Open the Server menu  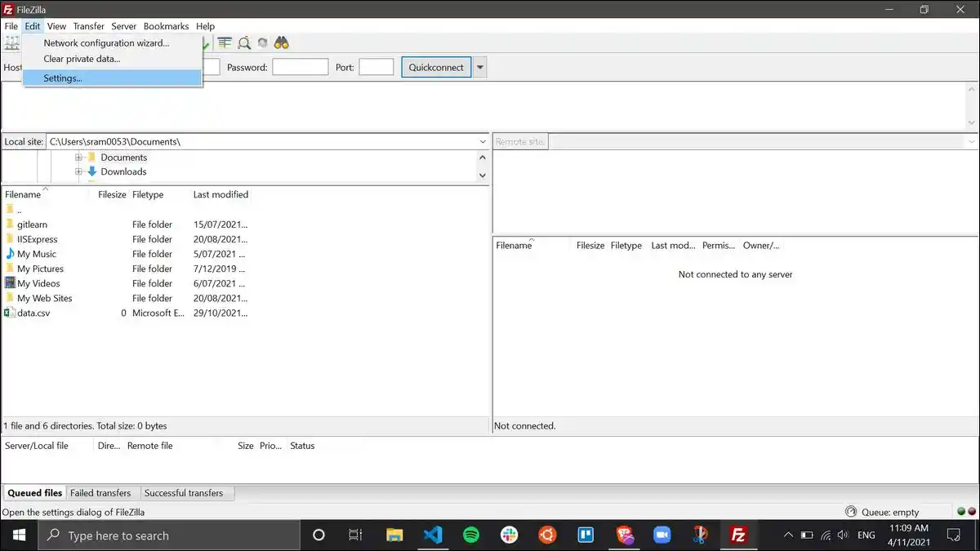(124, 26)
